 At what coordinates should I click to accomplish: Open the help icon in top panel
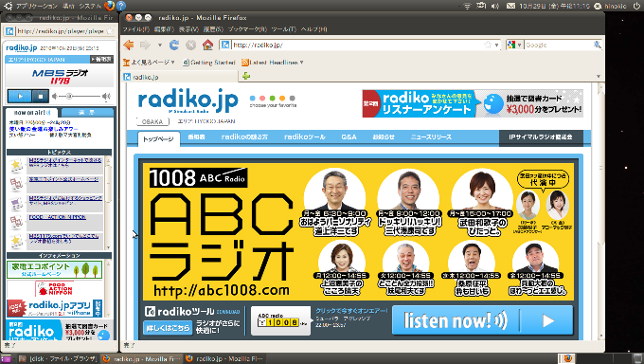coord(121,6)
